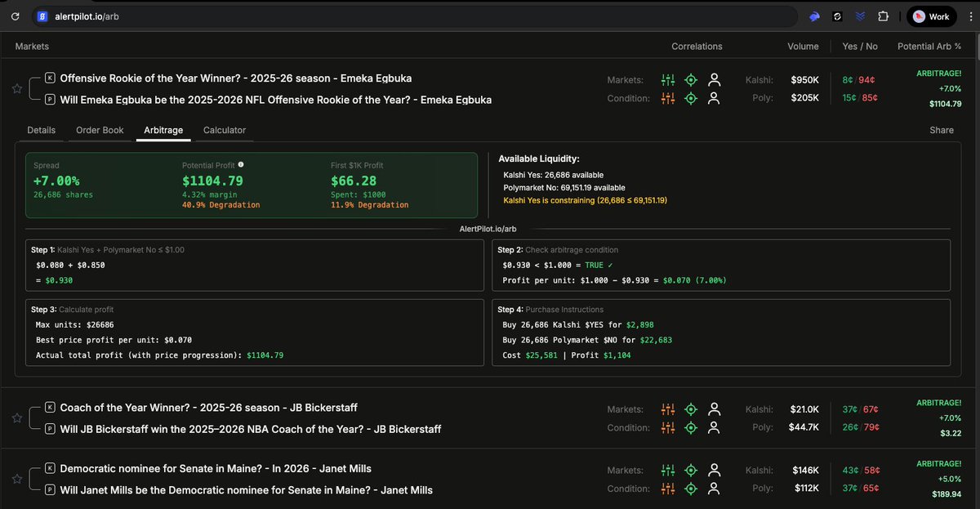The image size is (980, 509).
Task: Click Markets target icon in Janet Mills row
Action: (x=691, y=471)
